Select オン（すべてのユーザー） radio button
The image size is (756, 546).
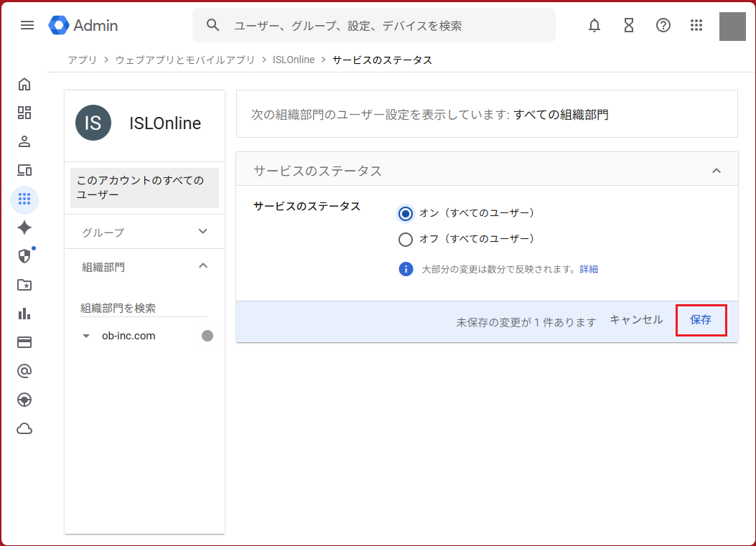tap(406, 214)
